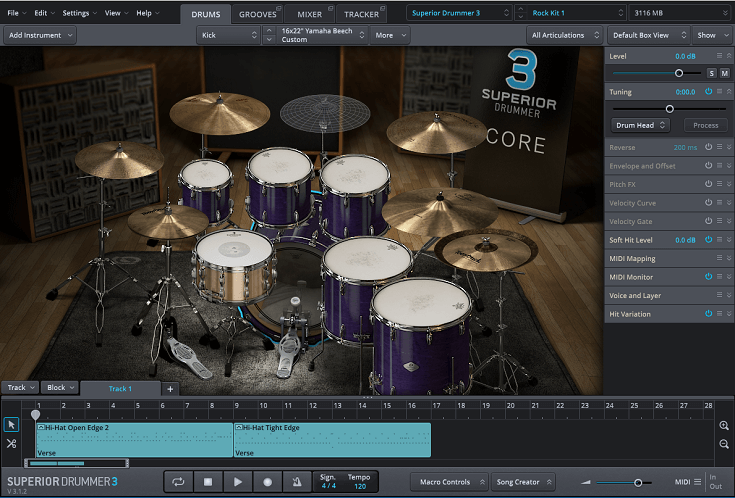Open the File menu
735x498 pixels.
pos(16,13)
